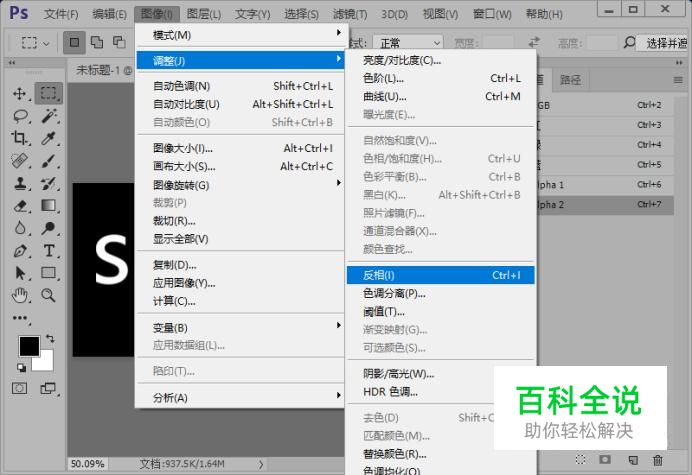This screenshot has width=692, height=475.
Task: Click the 50.09% zoom level field
Action: point(88,464)
